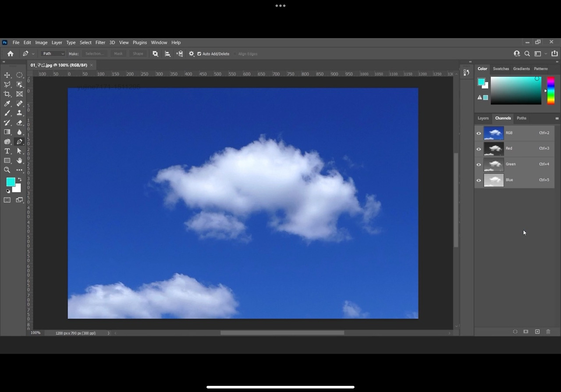561x392 pixels.
Task: Hide the Green channel
Action: (479, 165)
